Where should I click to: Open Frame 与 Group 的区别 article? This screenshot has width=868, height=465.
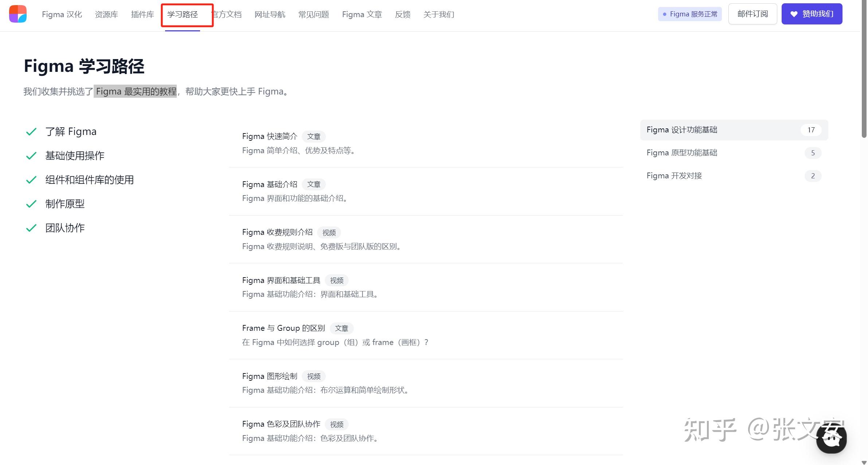284,328
